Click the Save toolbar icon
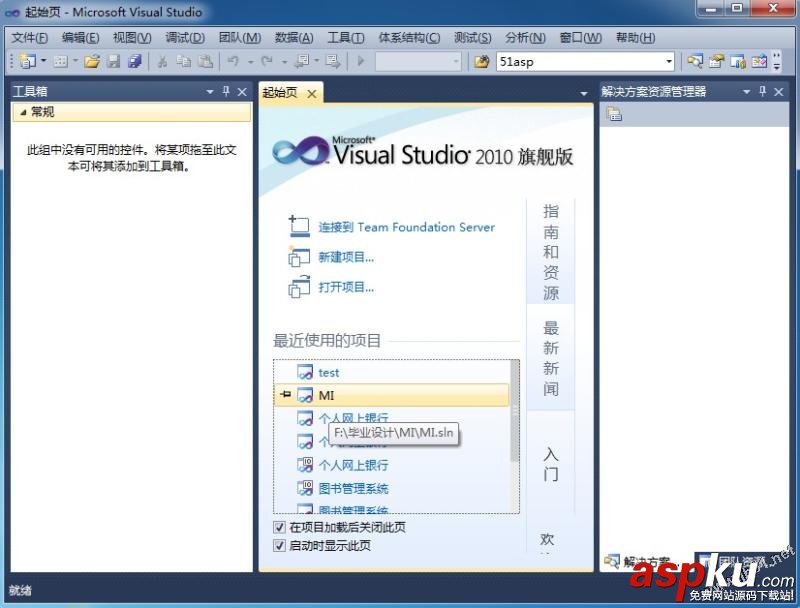Viewport: 800px width, 608px height. (113, 62)
